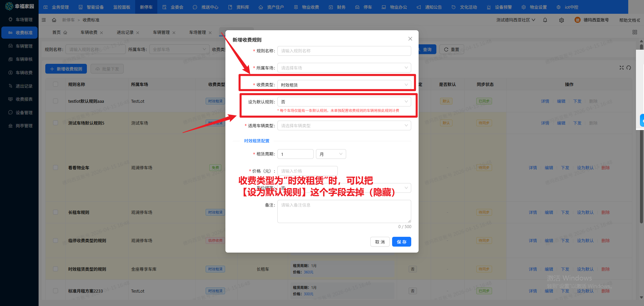Open the 适用车辆类型 dropdown
Screen dimensions: 644x306
[344, 126]
